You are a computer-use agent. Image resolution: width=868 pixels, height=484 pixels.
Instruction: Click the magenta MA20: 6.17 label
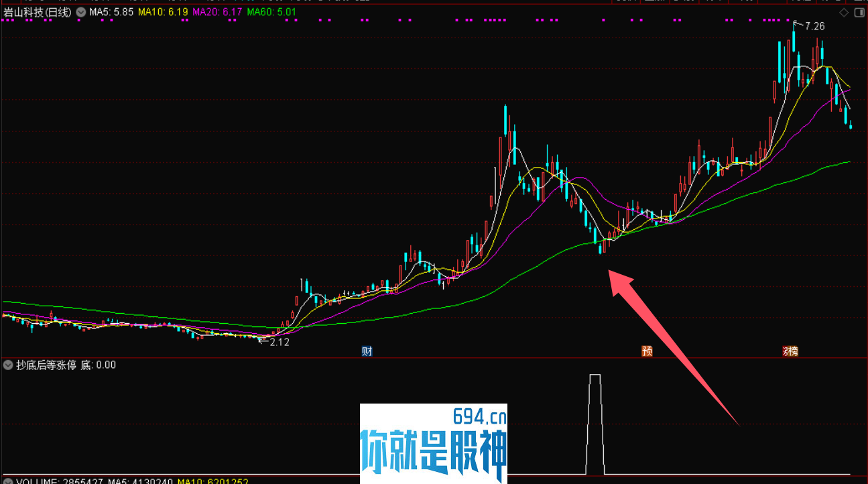[217, 12]
